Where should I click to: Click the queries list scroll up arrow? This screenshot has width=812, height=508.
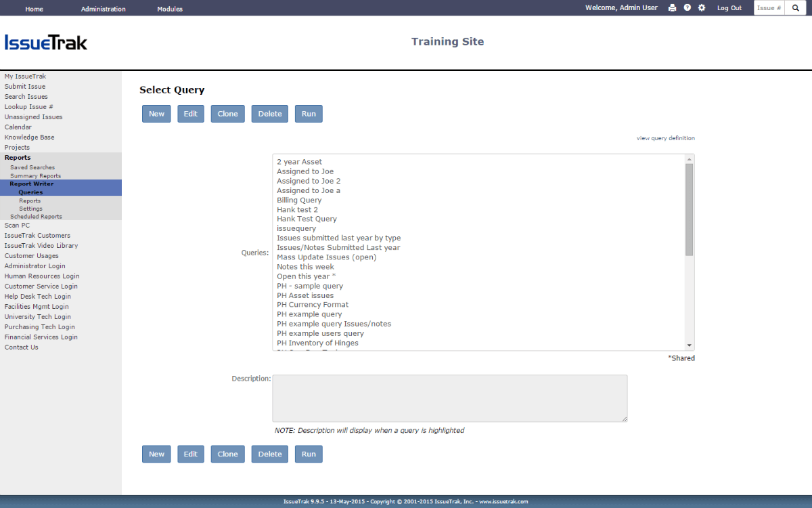click(689, 158)
